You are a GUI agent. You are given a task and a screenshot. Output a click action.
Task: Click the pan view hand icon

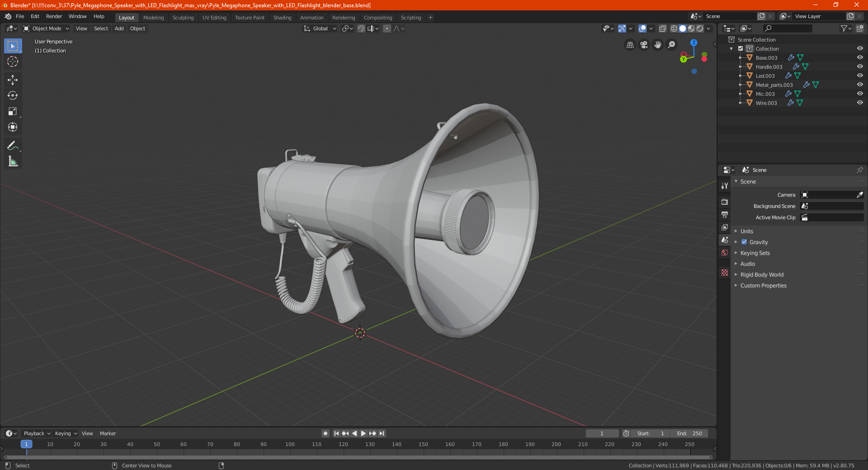(658, 45)
